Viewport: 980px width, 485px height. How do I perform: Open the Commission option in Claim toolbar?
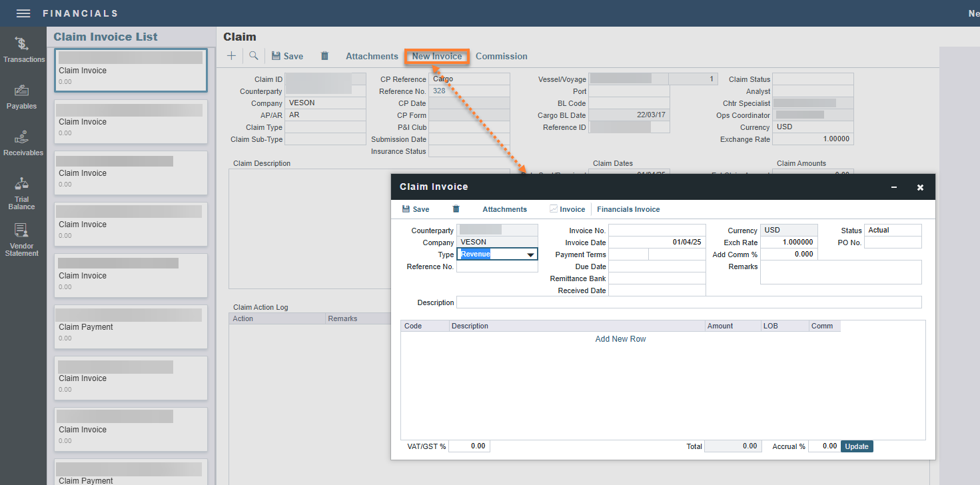click(x=502, y=57)
